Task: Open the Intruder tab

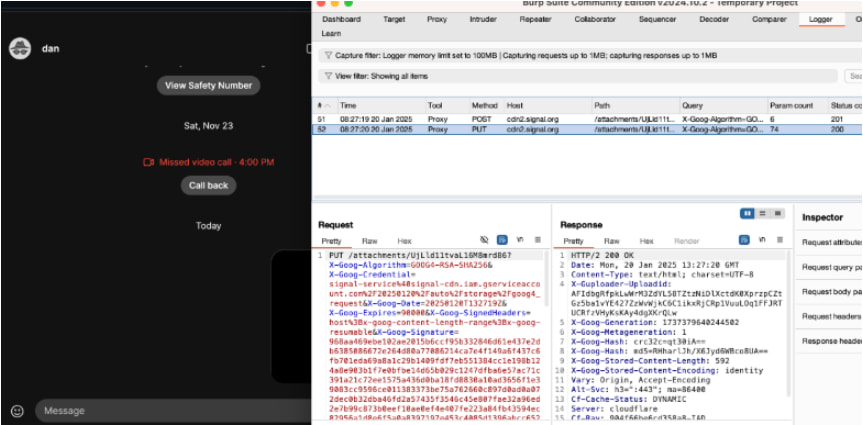Action: click(483, 19)
